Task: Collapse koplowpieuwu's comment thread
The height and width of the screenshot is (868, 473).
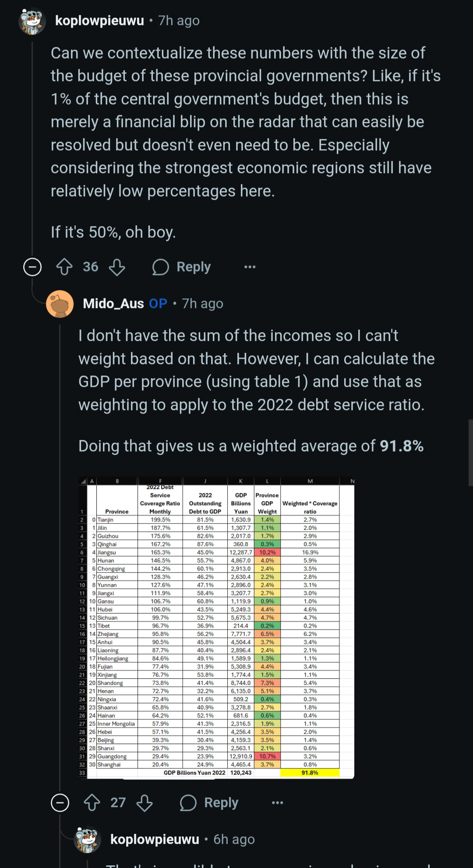Action: pyautogui.click(x=32, y=267)
